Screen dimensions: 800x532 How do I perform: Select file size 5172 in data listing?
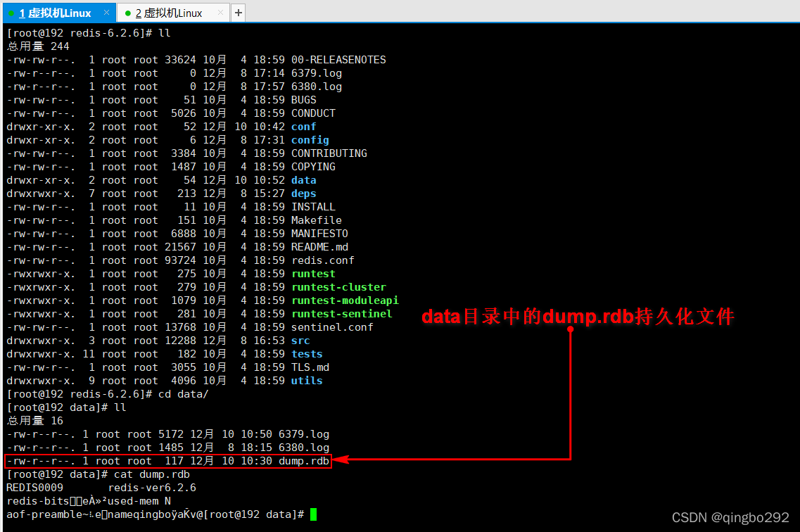[x=171, y=434]
